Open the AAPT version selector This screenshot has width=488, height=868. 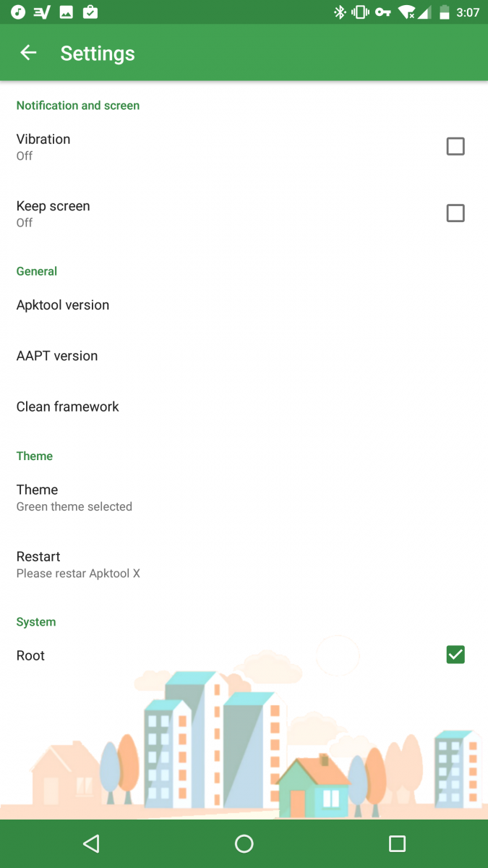(57, 355)
